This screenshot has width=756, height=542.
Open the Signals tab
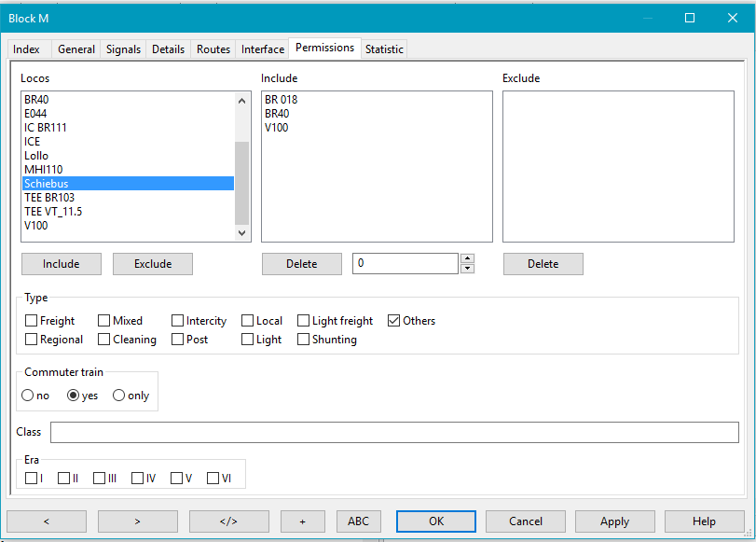(123, 49)
